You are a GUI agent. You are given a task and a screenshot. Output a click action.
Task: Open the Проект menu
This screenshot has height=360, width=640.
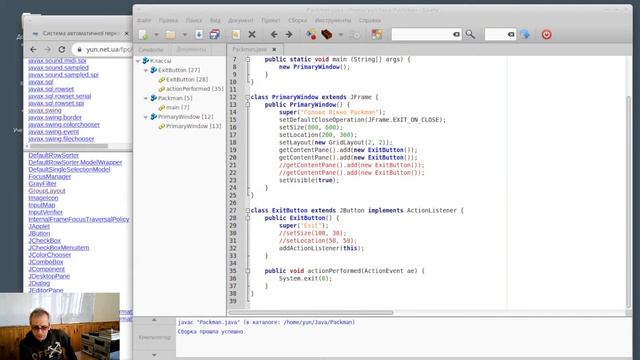point(271,20)
